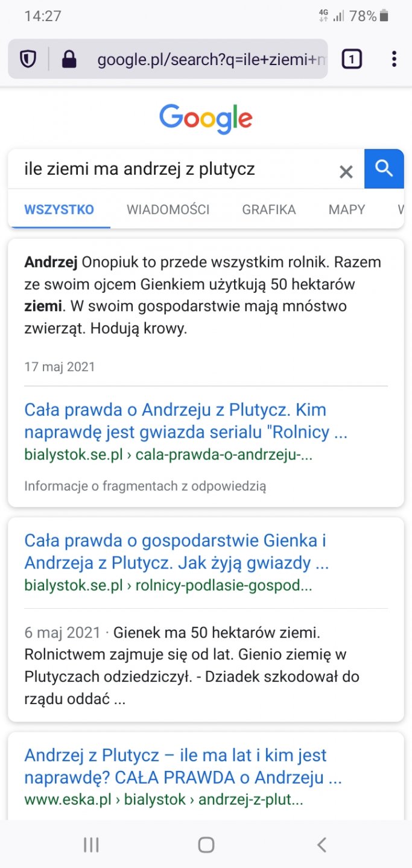Switch to the GRAFIKA tab

pos(269,210)
